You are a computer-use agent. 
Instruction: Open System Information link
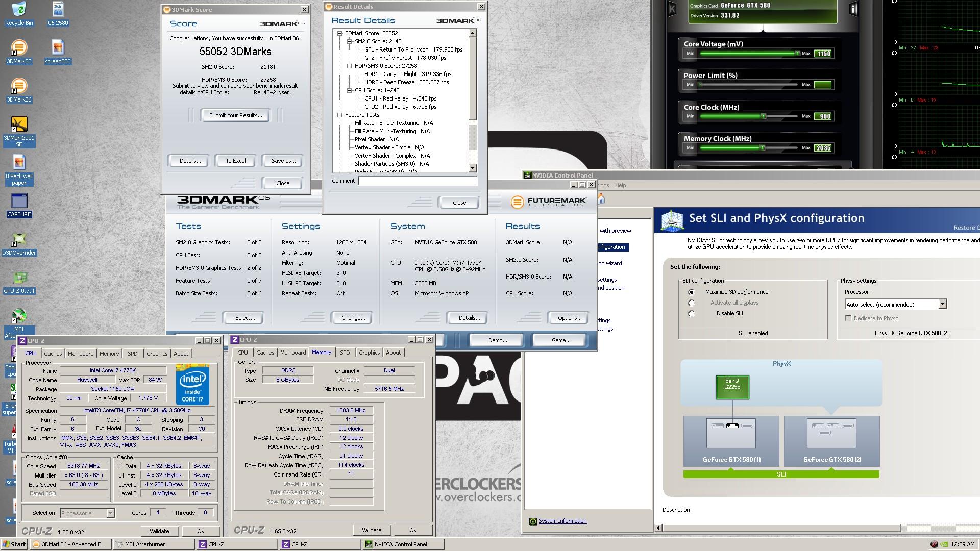pyautogui.click(x=562, y=521)
